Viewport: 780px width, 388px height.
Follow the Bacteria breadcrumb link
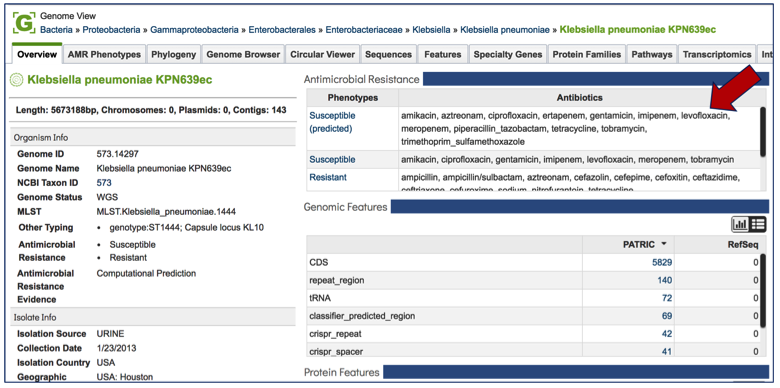[x=56, y=30]
